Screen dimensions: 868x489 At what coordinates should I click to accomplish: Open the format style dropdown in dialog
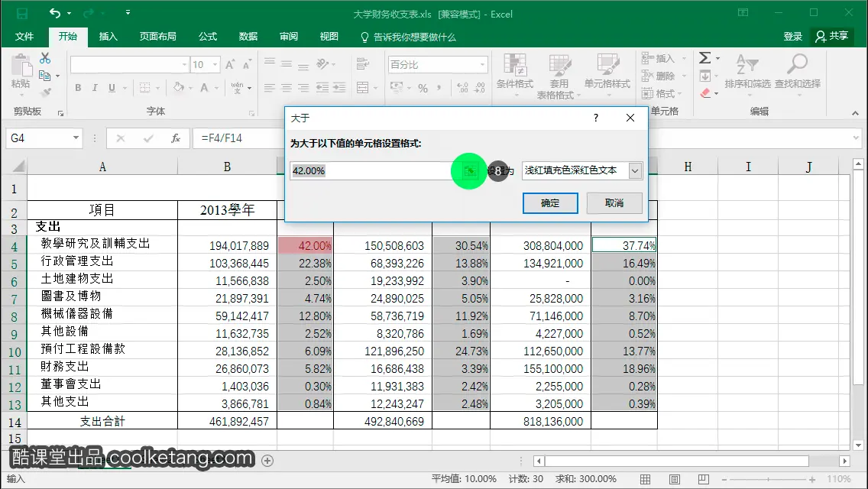click(x=635, y=171)
